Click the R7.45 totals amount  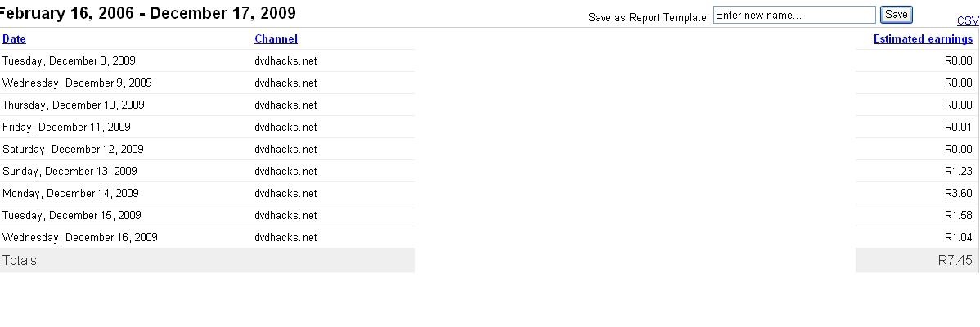(955, 260)
